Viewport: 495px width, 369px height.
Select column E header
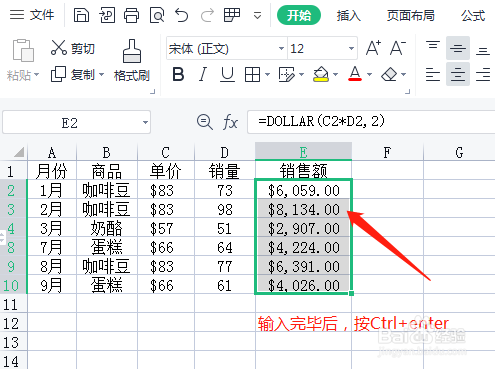coord(303,152)
